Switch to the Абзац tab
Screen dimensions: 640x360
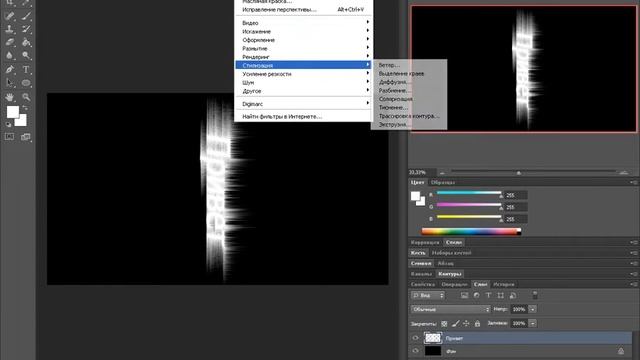(x=445, y=264)
